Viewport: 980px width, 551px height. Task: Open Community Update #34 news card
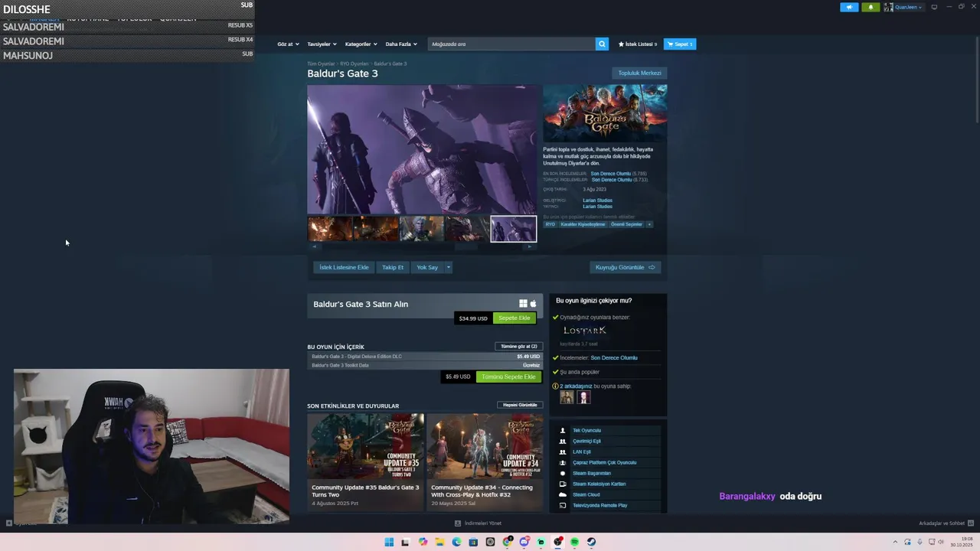(x=485, y=462)
